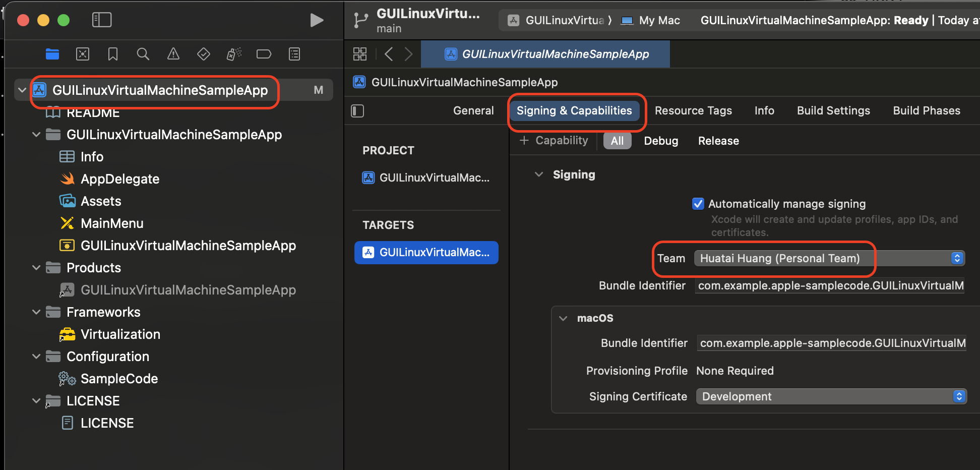Uncheck Automatically manage signing
Image resolution: width=980 pixels, height=470 pixels.
[x=698, y=204]
